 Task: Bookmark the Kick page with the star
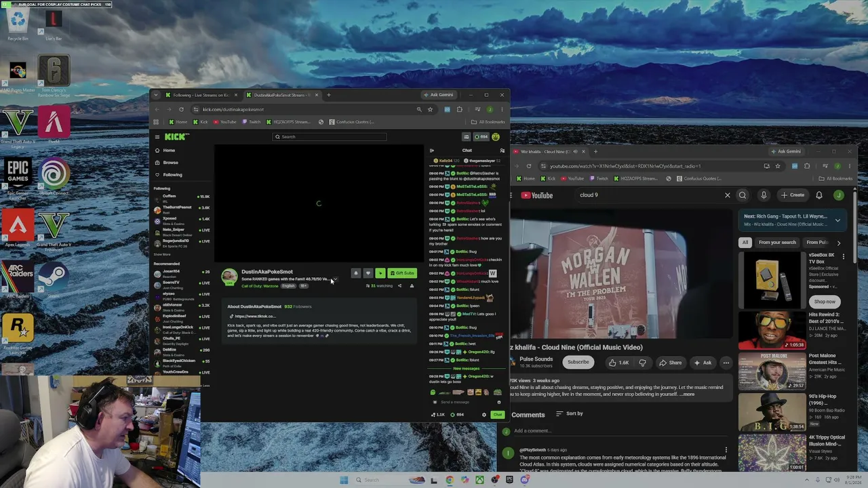430,109
